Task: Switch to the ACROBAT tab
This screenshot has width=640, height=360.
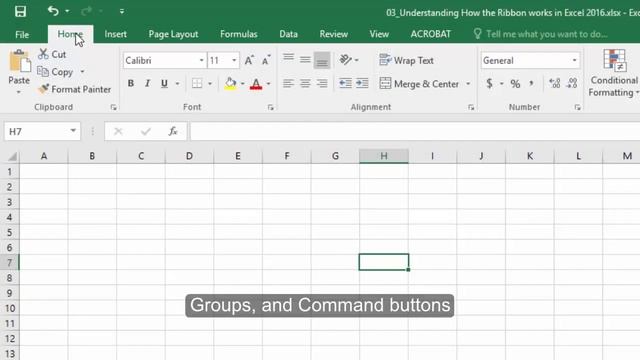Action: (431, 34)
